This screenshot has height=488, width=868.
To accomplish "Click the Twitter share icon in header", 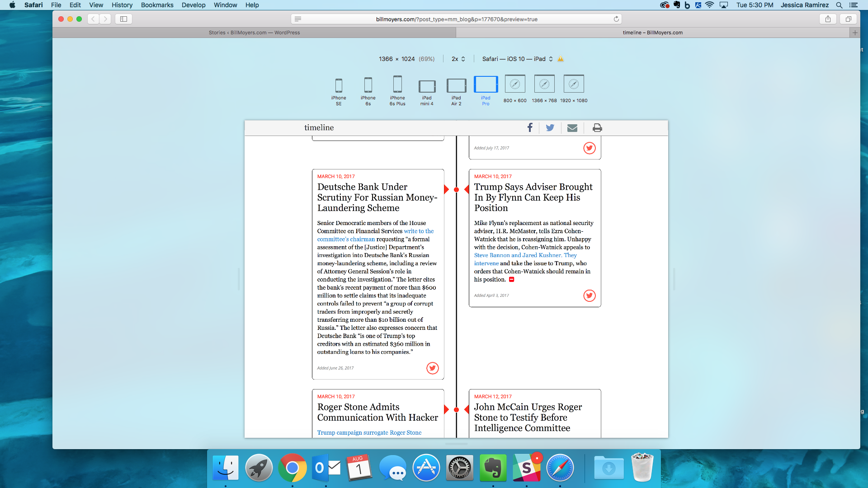I will point(550,128).
